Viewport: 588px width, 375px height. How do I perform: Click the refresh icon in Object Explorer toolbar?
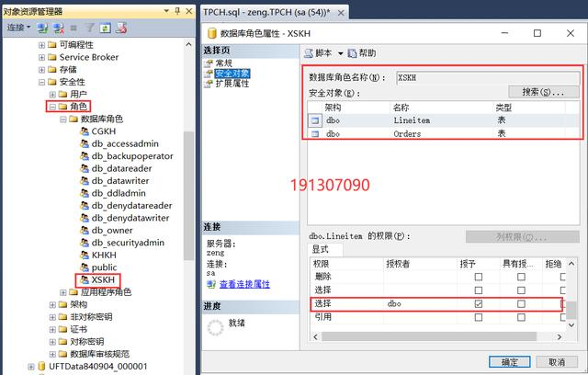[x=106, y=28]
